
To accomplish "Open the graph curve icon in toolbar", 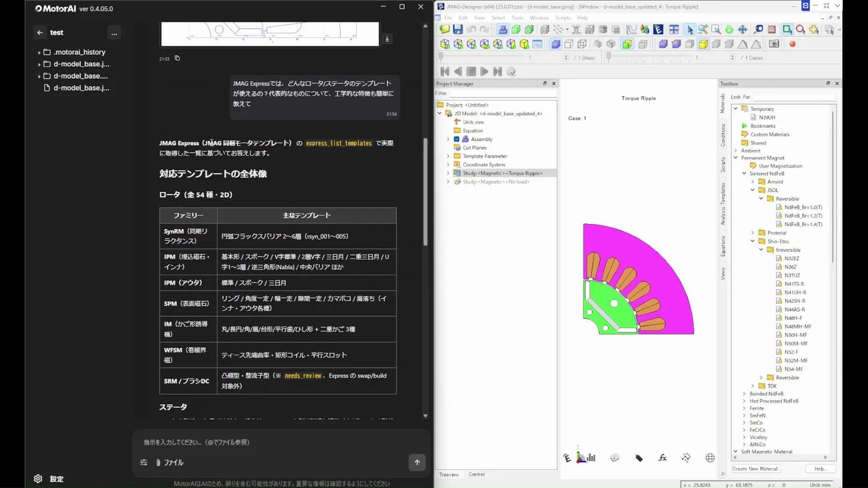I will pos(631,30).
